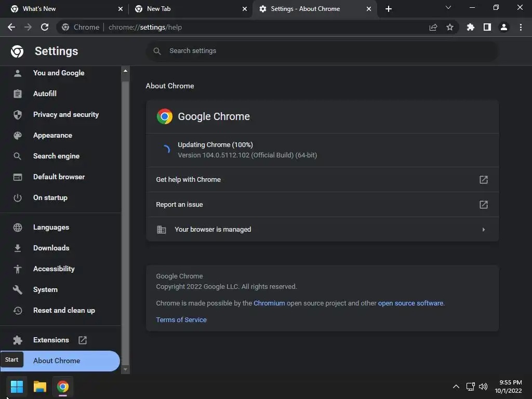Open external link icon for Report an issue

(x=484, y=205)
